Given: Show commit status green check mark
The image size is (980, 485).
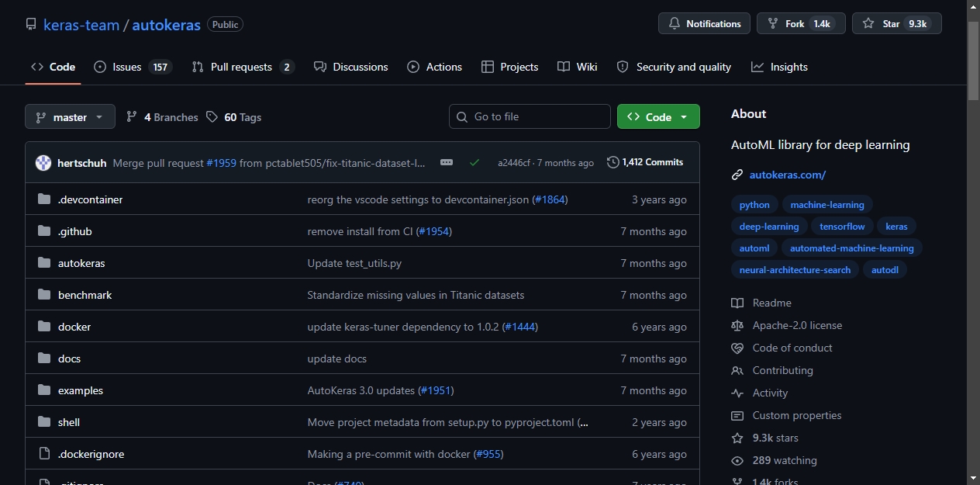Looking at the screenshot, I should click(x=474, y=162).
